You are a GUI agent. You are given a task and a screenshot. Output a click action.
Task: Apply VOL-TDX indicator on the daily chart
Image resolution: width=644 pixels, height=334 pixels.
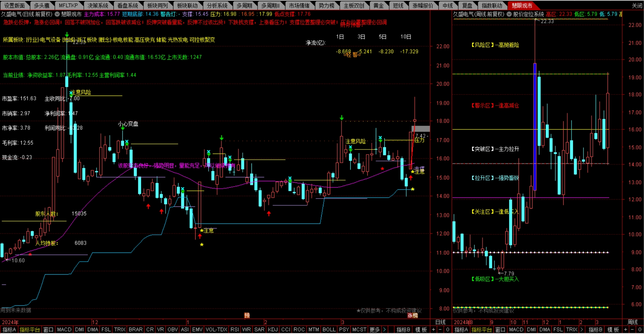click(x=216, y=330)
